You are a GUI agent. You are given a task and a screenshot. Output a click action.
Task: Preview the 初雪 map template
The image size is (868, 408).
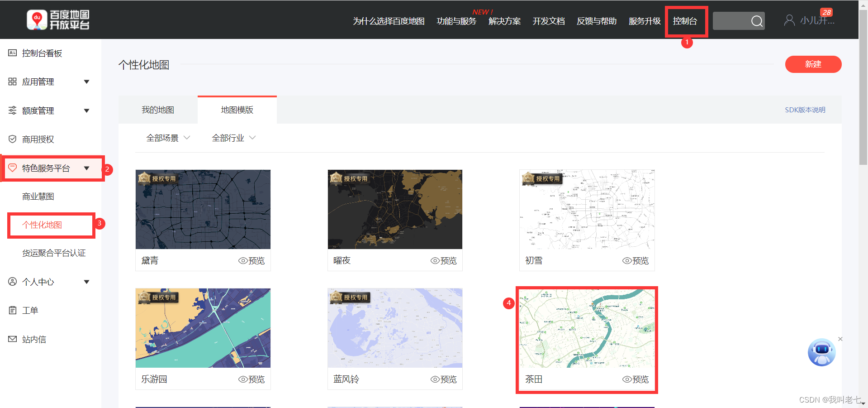pyautogui.click(x=636, y=260)
